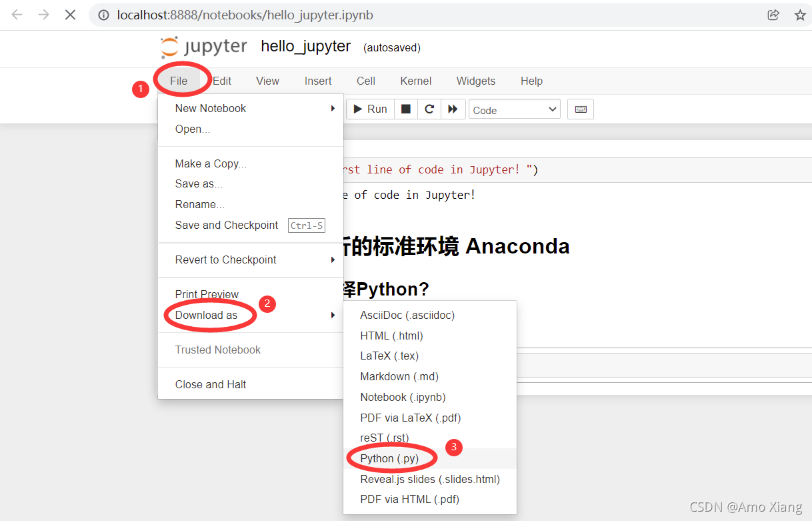The width and height of the screenshot is (812, 521).
Task: Download as reST (.rst)
Action: pos(430,438)
